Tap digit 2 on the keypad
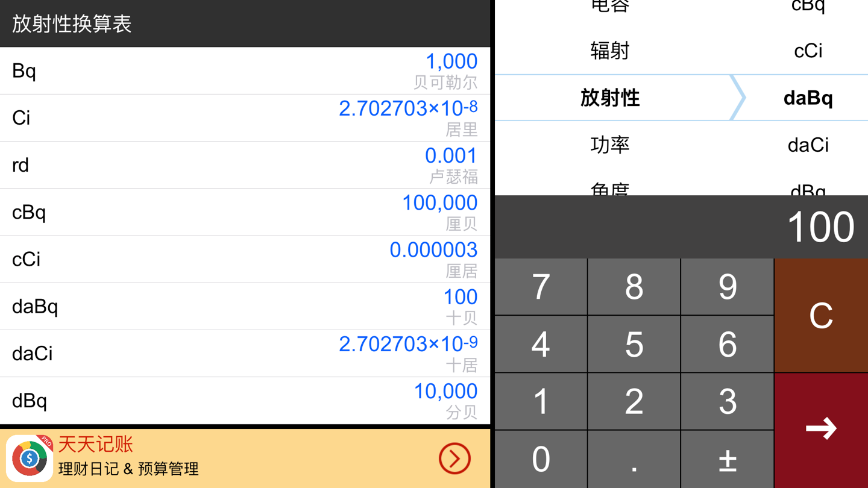The image size is (868, 488). tap(634, 401)
